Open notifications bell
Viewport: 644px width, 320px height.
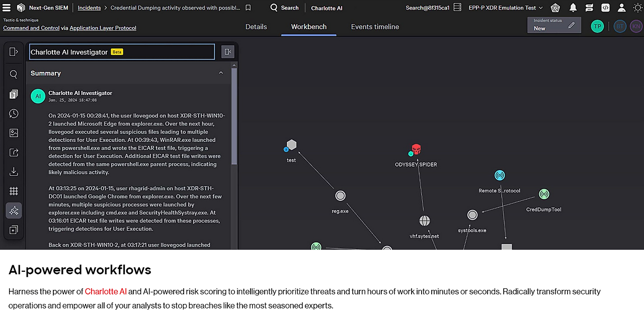coord(573,8)
